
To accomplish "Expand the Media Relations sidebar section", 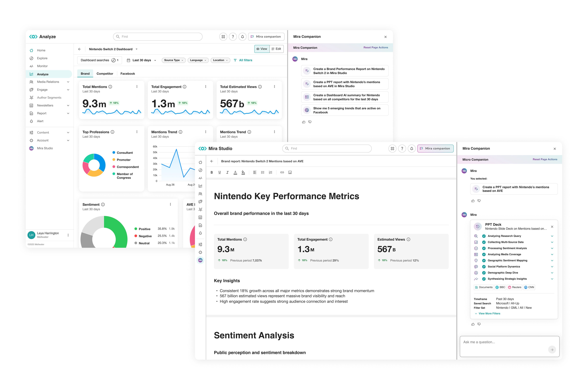I will click(68, 82).
